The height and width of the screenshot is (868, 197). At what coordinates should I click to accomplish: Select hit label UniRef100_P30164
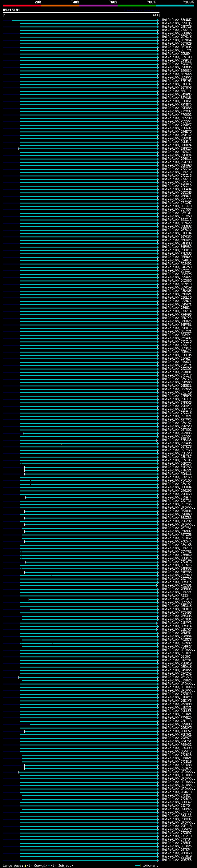tap(177, 484)
